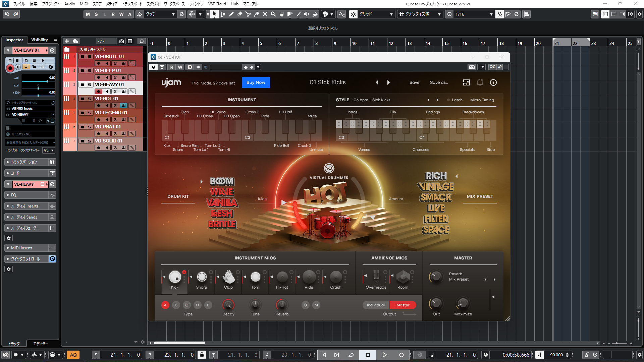Image resolution: width=644 pixels, height=362 pixels.
Task: Select the Eraser tool in toolbar
Action: pos(239,14)
